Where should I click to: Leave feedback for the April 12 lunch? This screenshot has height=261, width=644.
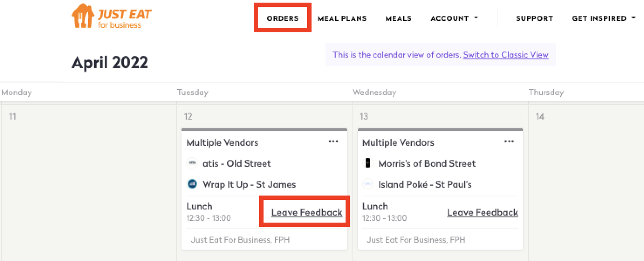tap(307, 213)
